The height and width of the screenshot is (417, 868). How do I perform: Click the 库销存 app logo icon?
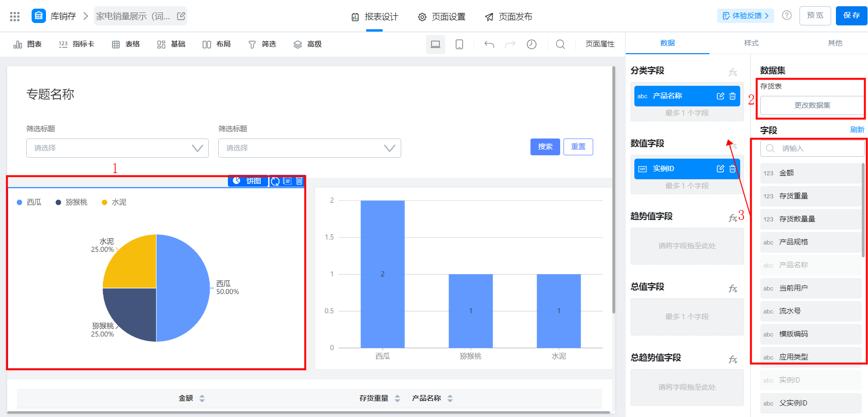point(39,16)
